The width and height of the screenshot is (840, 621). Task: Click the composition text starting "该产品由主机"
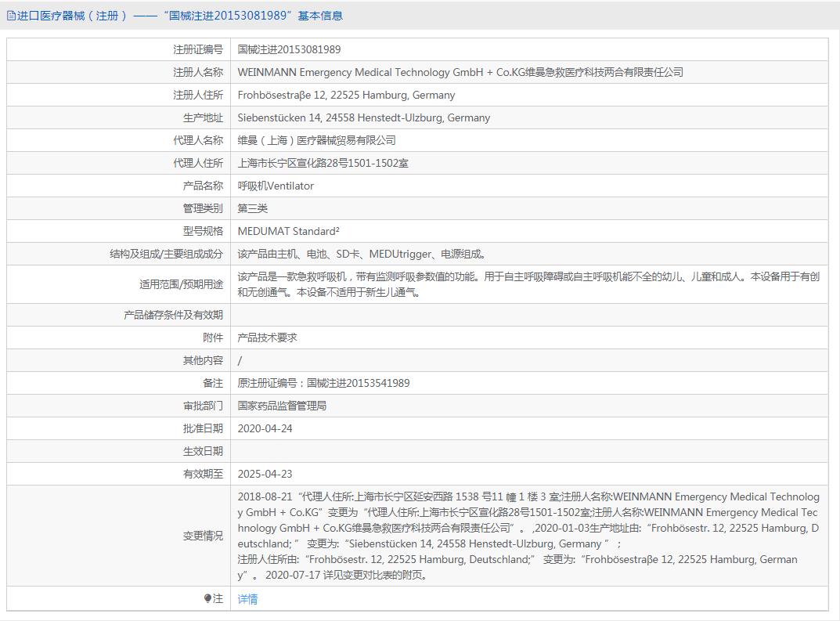[x=362, y=254]
